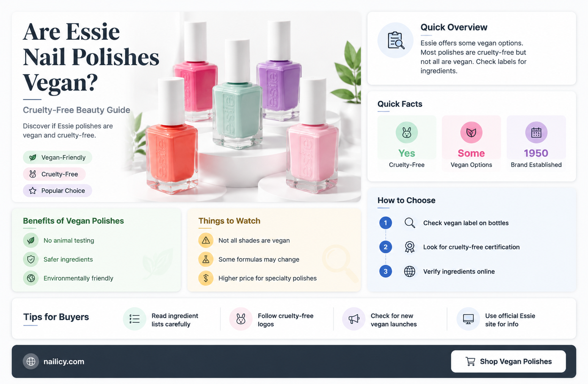This screenshot has width=588, height=384.
Task: Click the leaf icon in Vegan-Friendly tag
Action: tap(33, 158)
